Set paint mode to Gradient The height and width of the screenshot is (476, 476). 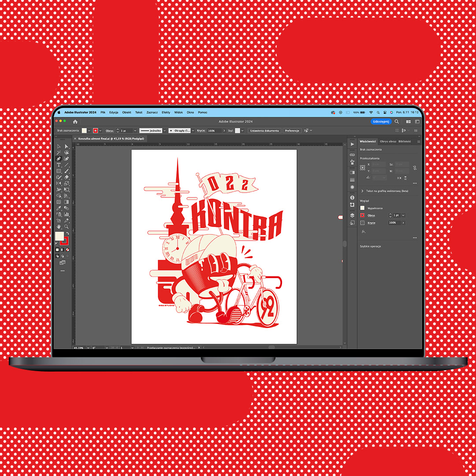click(62, 250)
